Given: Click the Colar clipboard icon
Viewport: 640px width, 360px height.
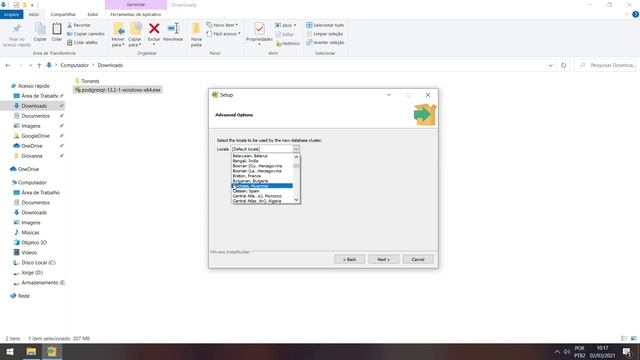Looking at the screenshot, I should [57, 29].
